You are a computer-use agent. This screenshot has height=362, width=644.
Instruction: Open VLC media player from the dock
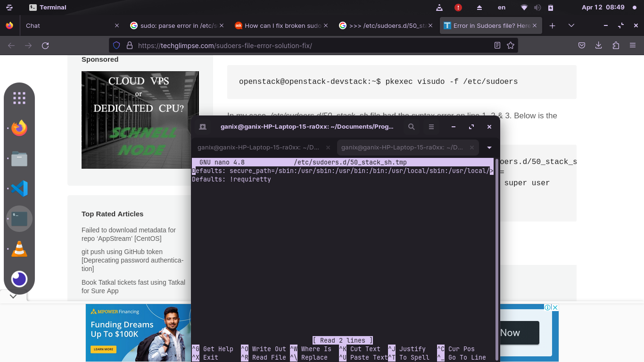tap(19, 248)
